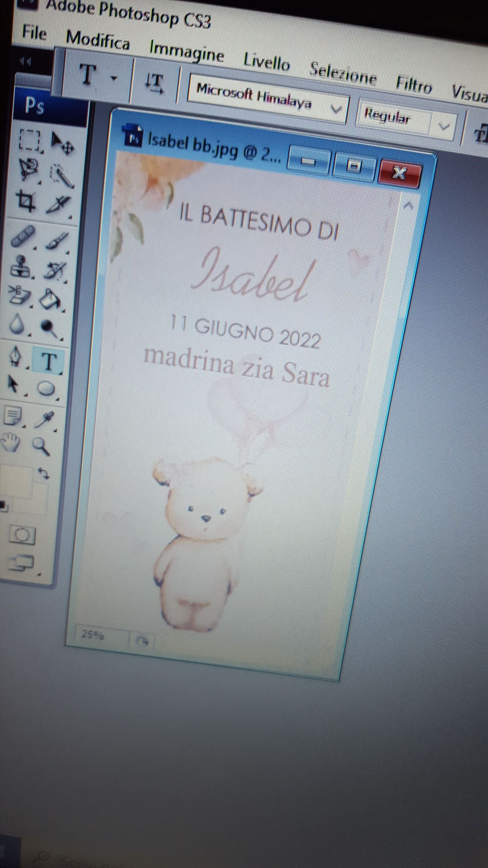Viewport: 488px width, 868px height.
Task: Select the Zoom magnifier tool
Action: [x=42, y=446]
